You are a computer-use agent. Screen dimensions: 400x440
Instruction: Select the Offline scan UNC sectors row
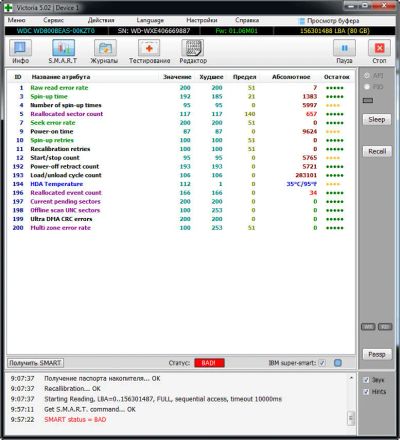pos(181,210)
